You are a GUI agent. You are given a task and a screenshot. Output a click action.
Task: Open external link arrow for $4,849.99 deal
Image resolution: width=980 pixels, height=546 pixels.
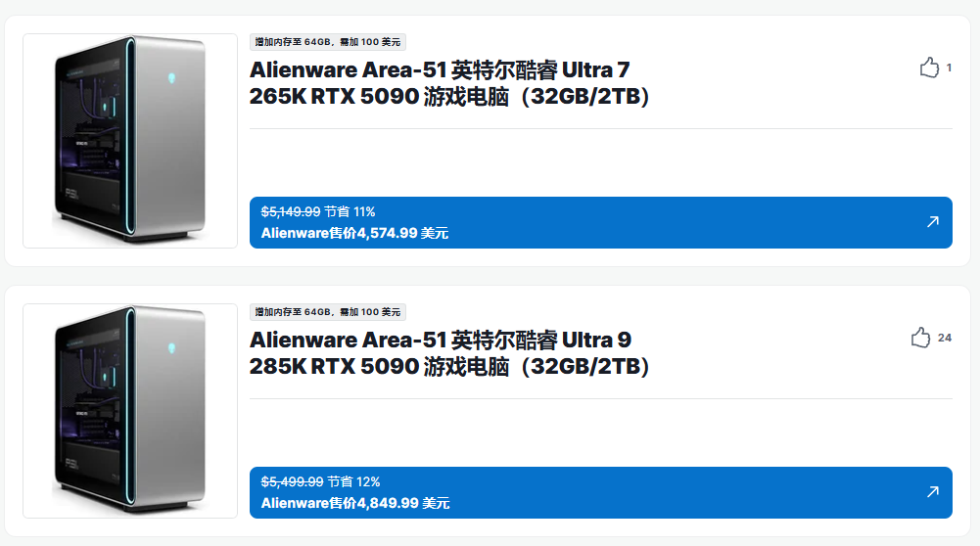click(x=932, y=492)
